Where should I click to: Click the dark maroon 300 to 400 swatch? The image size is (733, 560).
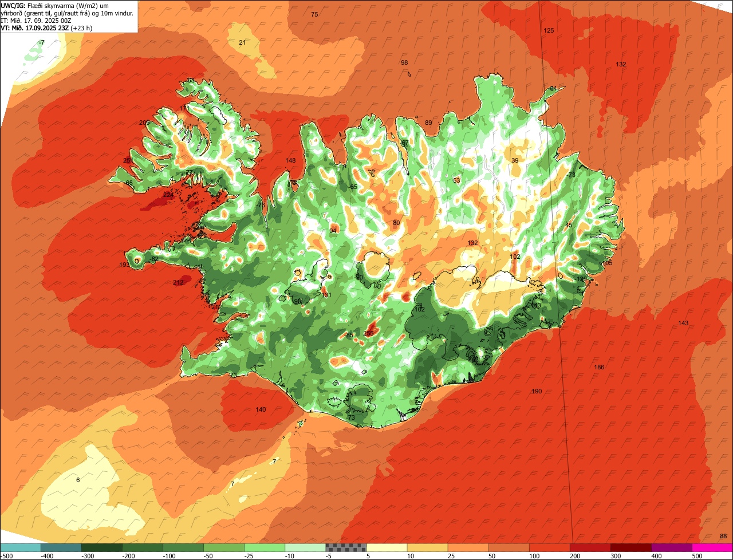click(630, 547)
